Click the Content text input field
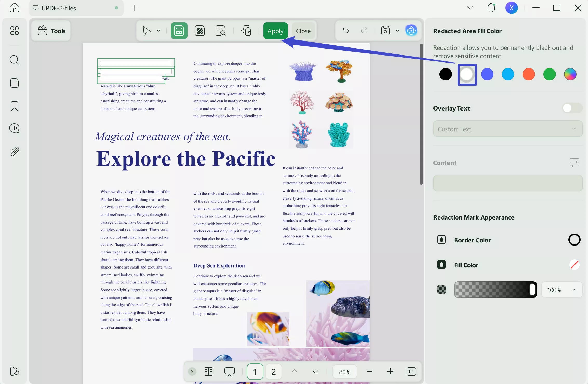The image size is (588, 384). 507,183
